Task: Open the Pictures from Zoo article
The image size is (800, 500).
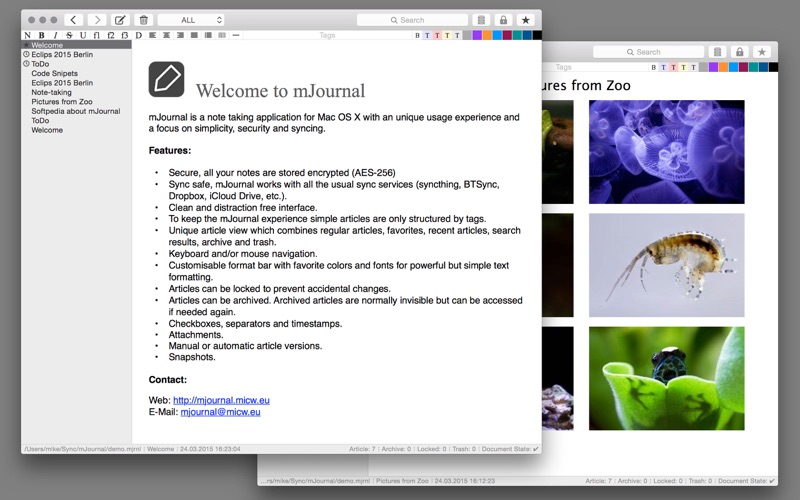Action: pos(62,102)
